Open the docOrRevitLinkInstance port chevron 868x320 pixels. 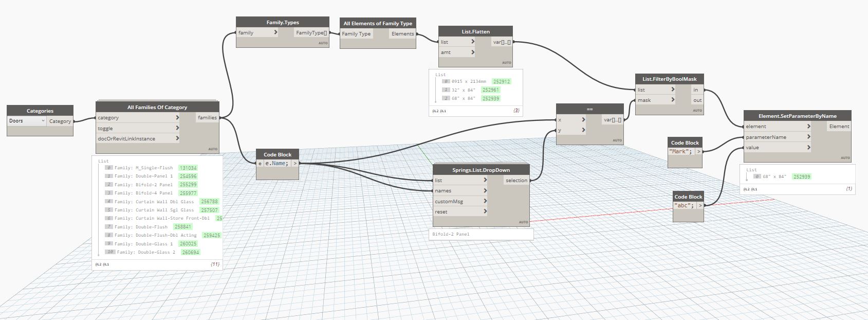[177, 138]
